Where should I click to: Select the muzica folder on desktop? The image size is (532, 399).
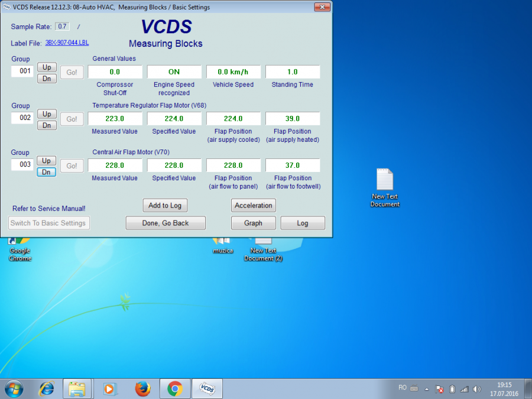tap(221, 244)
